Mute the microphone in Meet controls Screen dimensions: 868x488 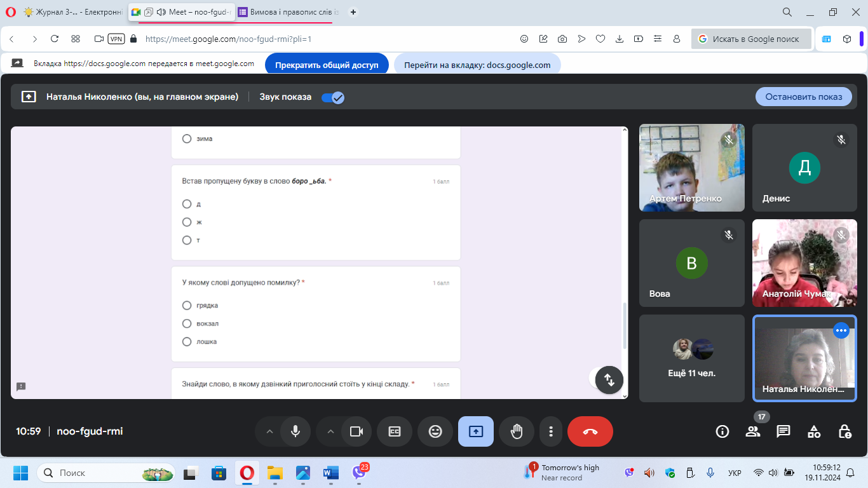tap(295, 431)
